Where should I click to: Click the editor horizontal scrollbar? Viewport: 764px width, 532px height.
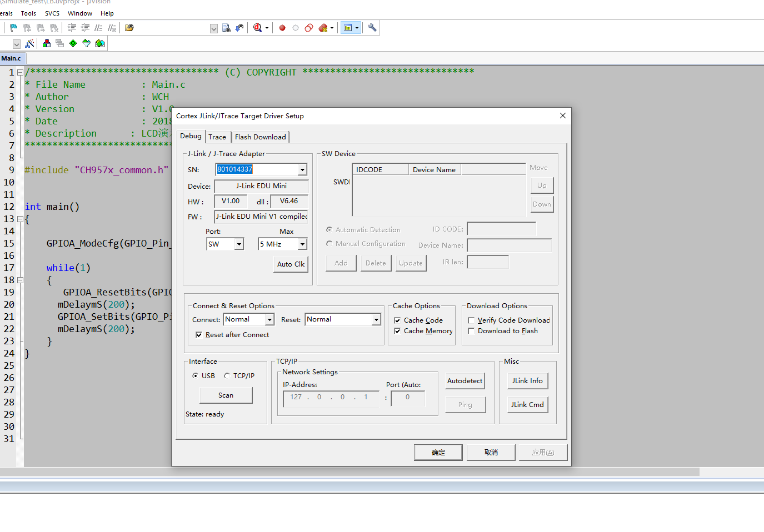click(350, 472)
